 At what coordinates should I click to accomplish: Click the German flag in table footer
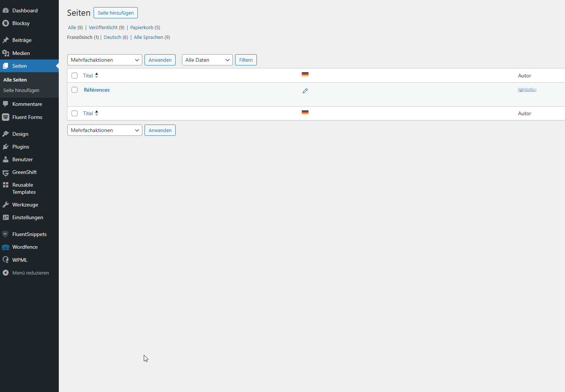(305, 112)
